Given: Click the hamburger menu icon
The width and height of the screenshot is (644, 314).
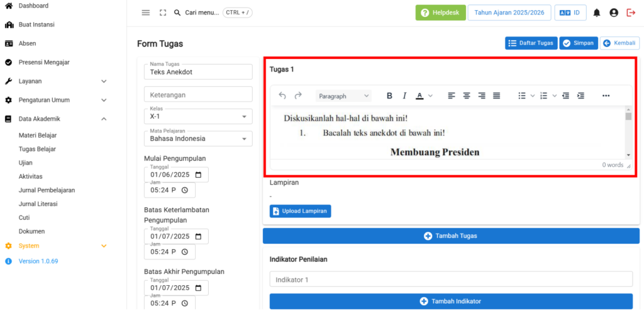Looking at the screenshot, I should tap(146, 13).
